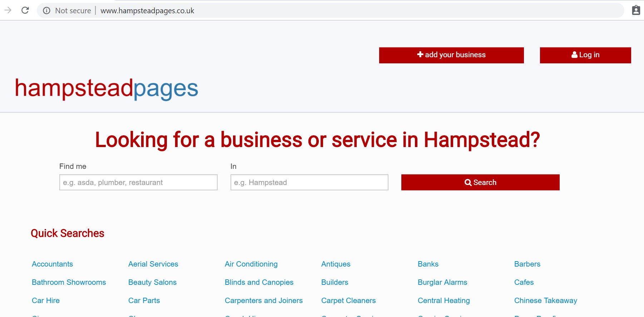Click the browser forward arrow
Screen dimensions: 644x317
[x=8, y=10]
